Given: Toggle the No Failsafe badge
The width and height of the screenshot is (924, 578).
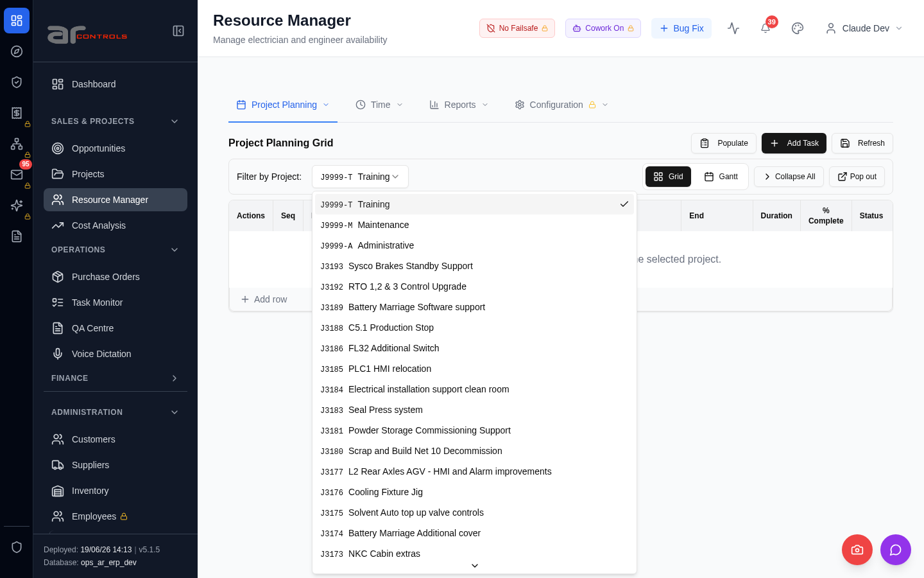Looking at the screenshot, I should (x=517, y=28).
